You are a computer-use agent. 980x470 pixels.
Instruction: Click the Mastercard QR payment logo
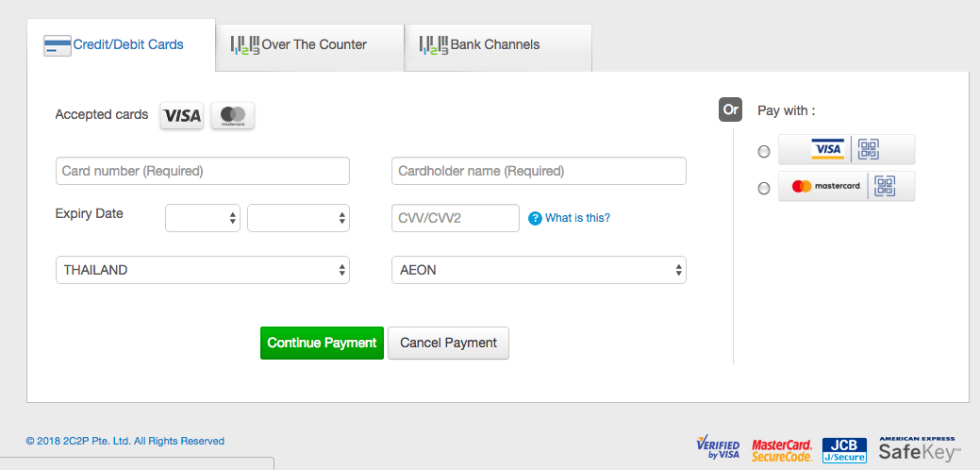coord(846,186)
